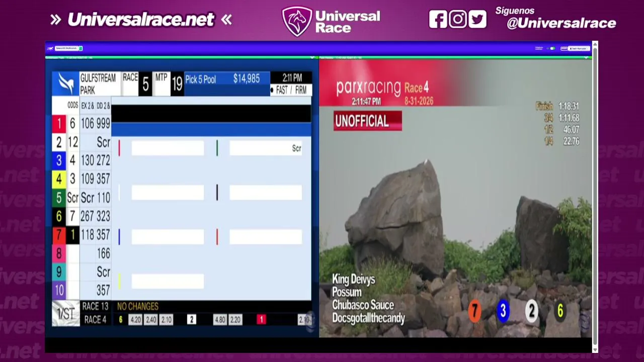Image resolution: width=644 pixels, height=362 pixels.
Task: Open the @Universalrace handle in the banner
Action: tap(561, 23)
